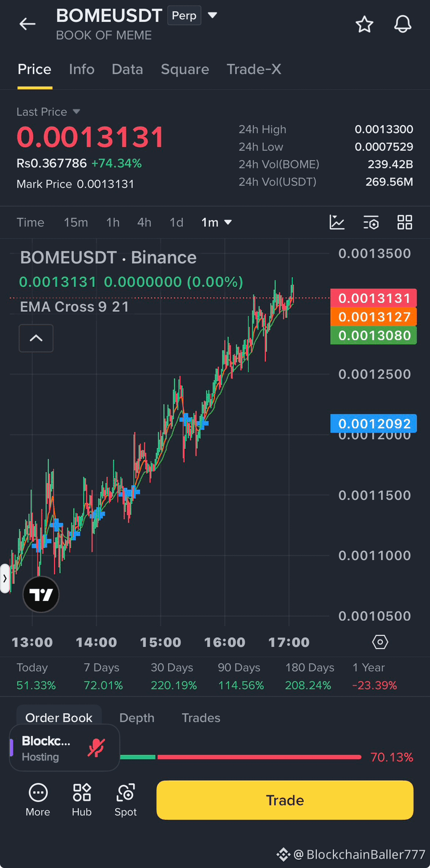This screenshot has height=868, width=430.
Task: Show the Depth tab
Action: (x=137, y=717)
